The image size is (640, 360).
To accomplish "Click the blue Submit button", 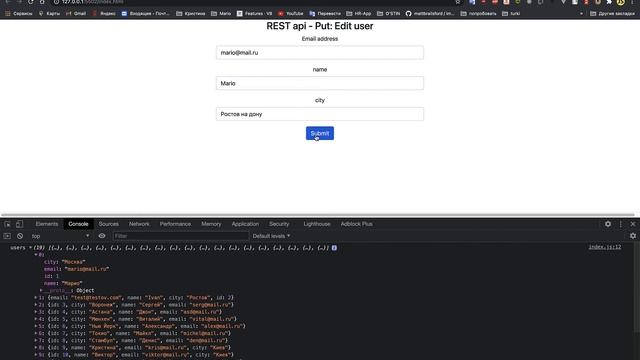I will [x=320, y=133].
